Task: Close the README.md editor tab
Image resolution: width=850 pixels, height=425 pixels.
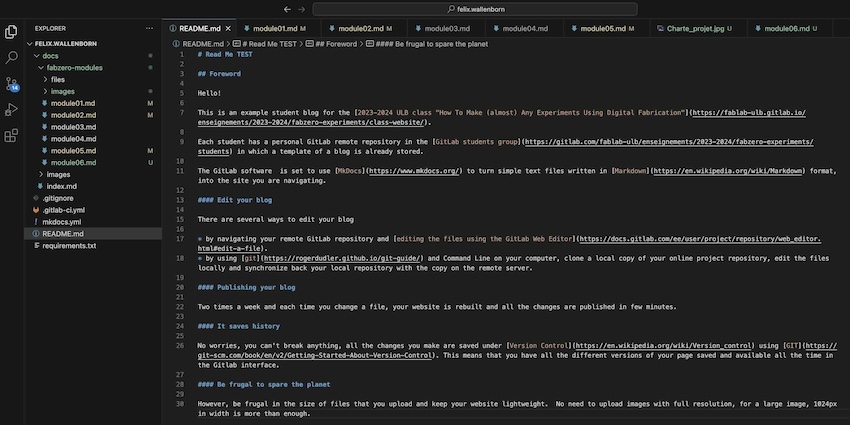Action: coord(228,28)
